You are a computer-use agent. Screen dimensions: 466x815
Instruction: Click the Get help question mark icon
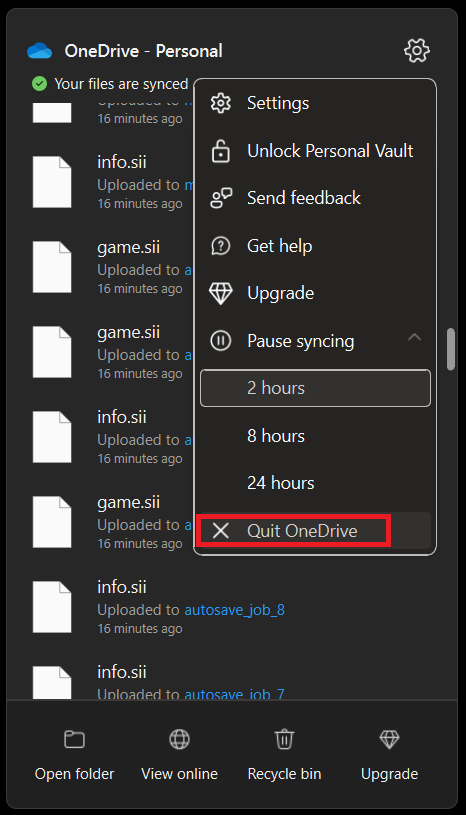(221, 245)
